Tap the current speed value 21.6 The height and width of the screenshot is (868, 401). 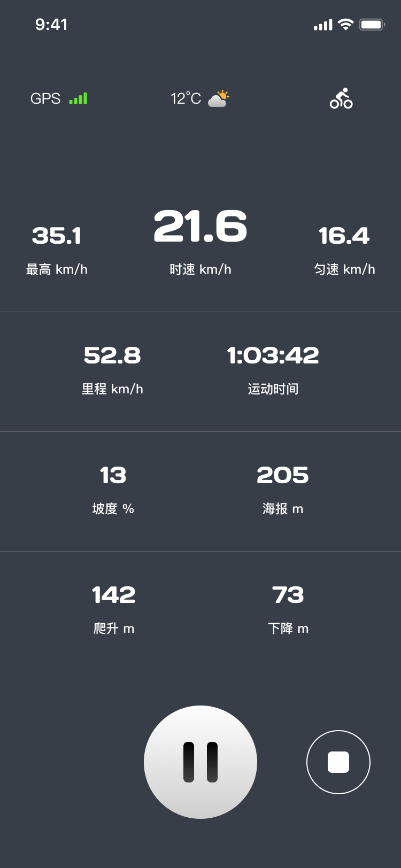click(200, 226)
